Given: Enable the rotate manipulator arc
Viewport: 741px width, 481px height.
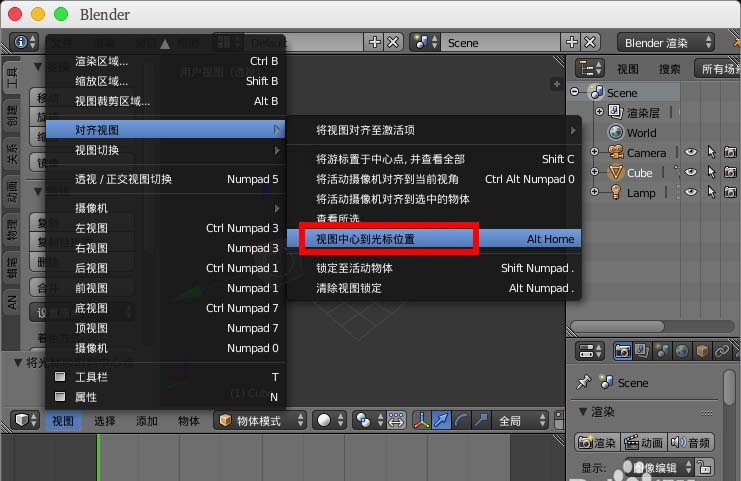Looking at the screenshot, I should click(461, 420).
